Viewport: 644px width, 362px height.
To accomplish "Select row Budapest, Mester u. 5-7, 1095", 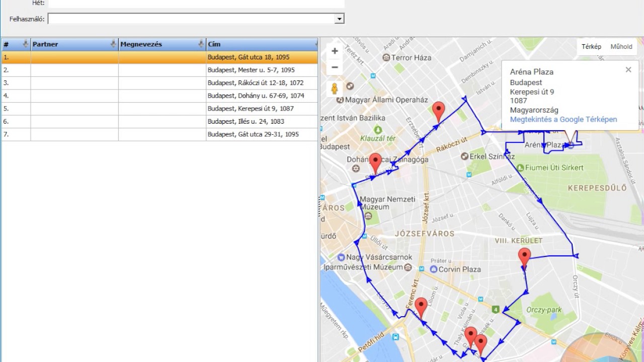I will point(159,70).
